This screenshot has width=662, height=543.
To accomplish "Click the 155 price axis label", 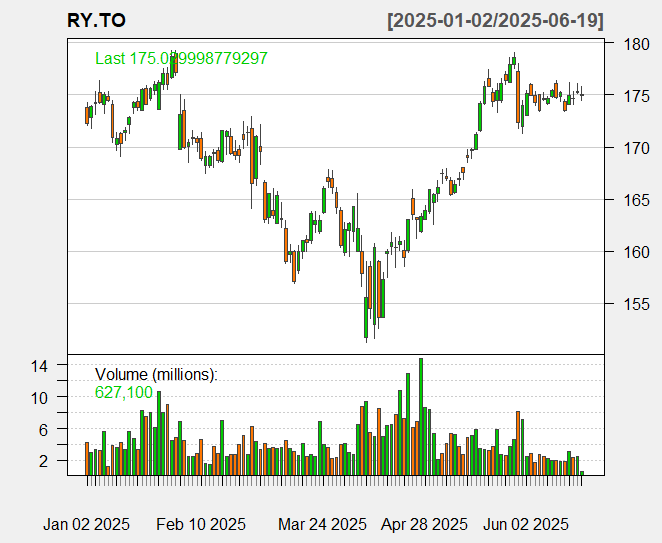I will click(x=636, y=304).
